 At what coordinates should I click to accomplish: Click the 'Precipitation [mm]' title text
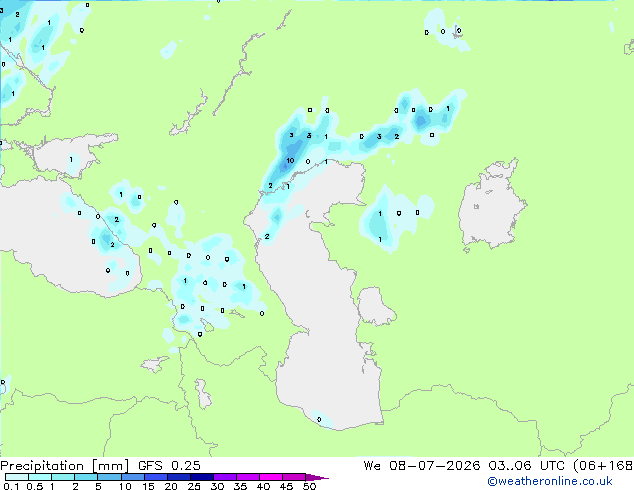pos(64,466)
